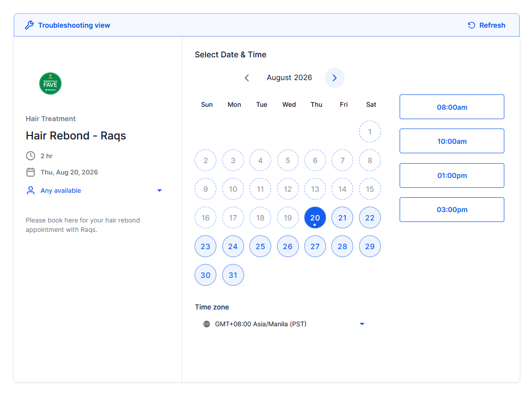The width and height of the screenshot is (532, 395).
Task: Pick the 03:00pm time slot
Action: pyautogui.click(x=452, y=210)
